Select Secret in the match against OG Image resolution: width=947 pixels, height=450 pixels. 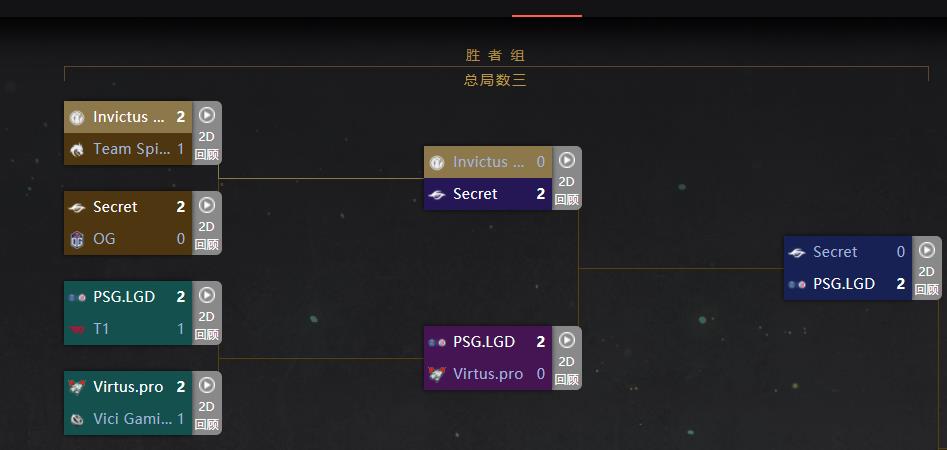tap(128, 207)
